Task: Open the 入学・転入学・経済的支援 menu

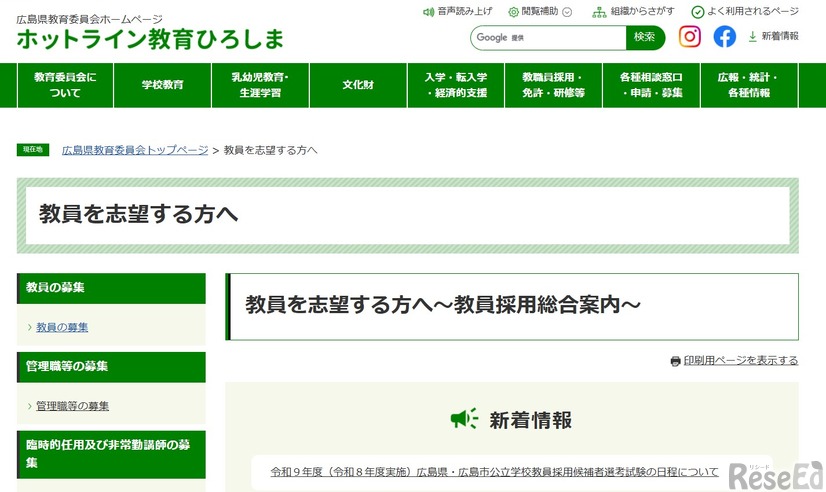Action: [456, 85]
